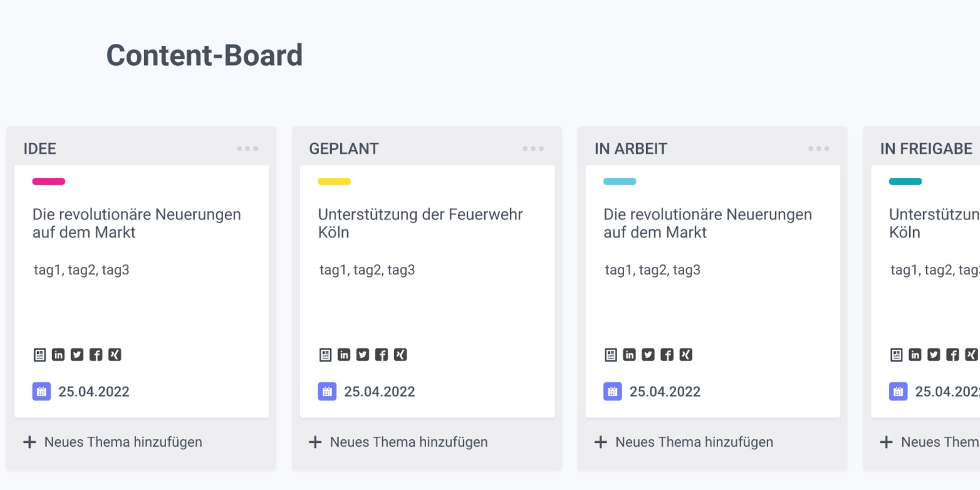Click calendar icon on the IN ARBEIT card
Screen dimensions: 980x490
tap(613, 392)
